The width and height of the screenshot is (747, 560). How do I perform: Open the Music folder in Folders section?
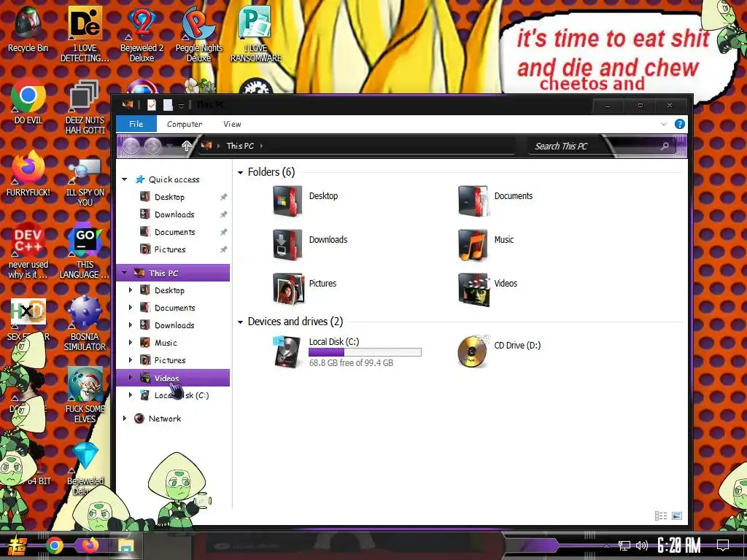[x=486, y=244]
